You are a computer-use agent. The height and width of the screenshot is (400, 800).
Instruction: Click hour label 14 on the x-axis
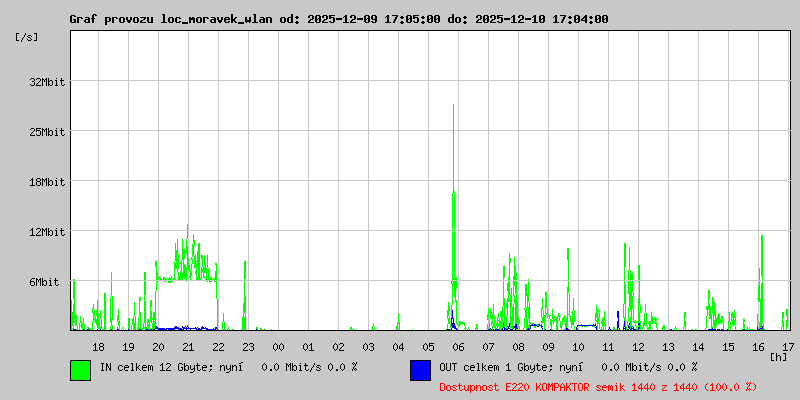pyautogui.click(x=698, y=347)
